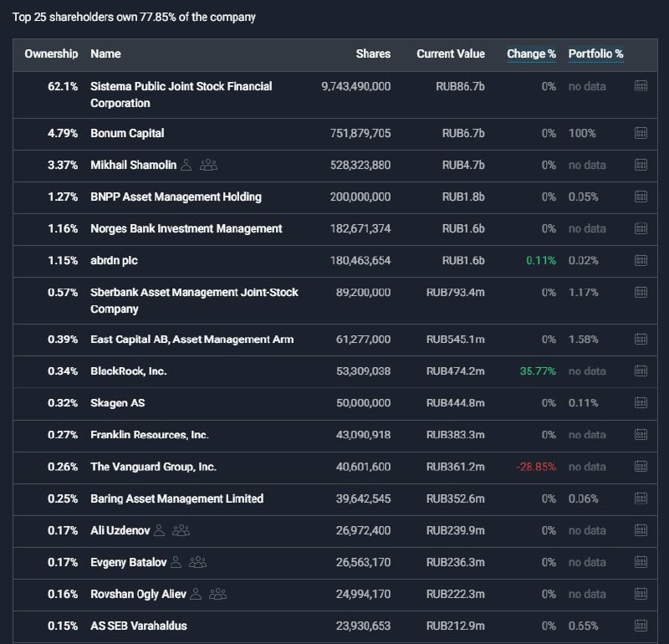The image size is (669, 644).
Task: Select the 9,743,490,000 shares value
Action: point(356,86)
